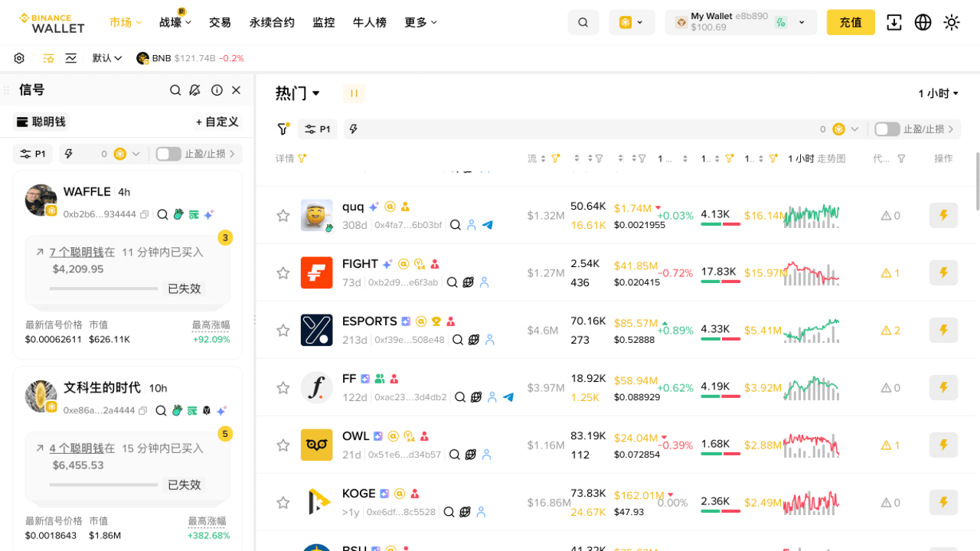This screenshot has height=551, width=980.
Task: Favorite the ESPORTS token star
Action: coord(283,331)
